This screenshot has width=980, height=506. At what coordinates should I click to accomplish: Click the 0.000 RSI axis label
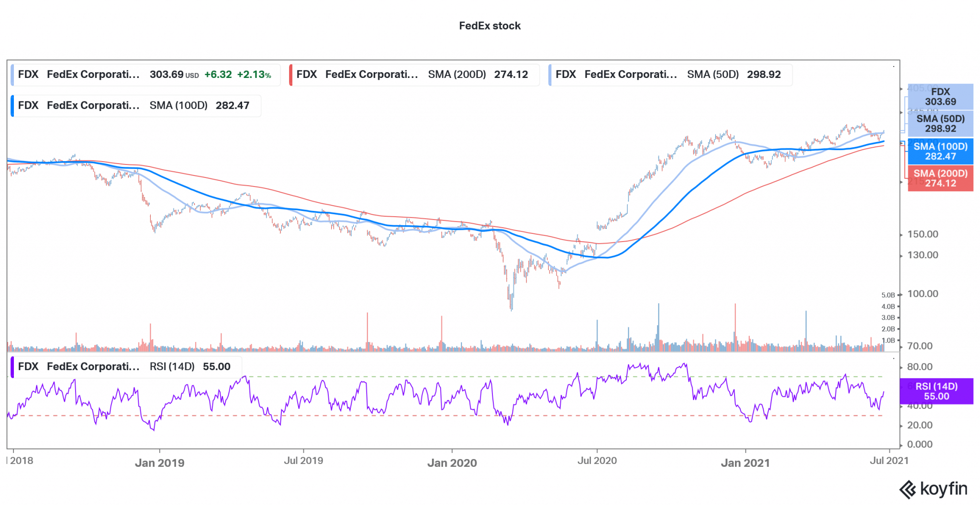[x=920, y=444]
